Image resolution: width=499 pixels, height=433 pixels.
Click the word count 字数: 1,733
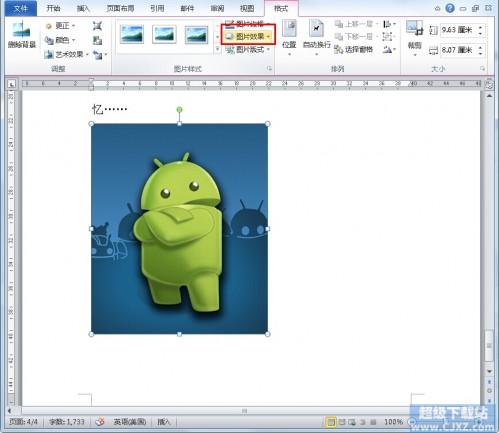pos(67,422)
